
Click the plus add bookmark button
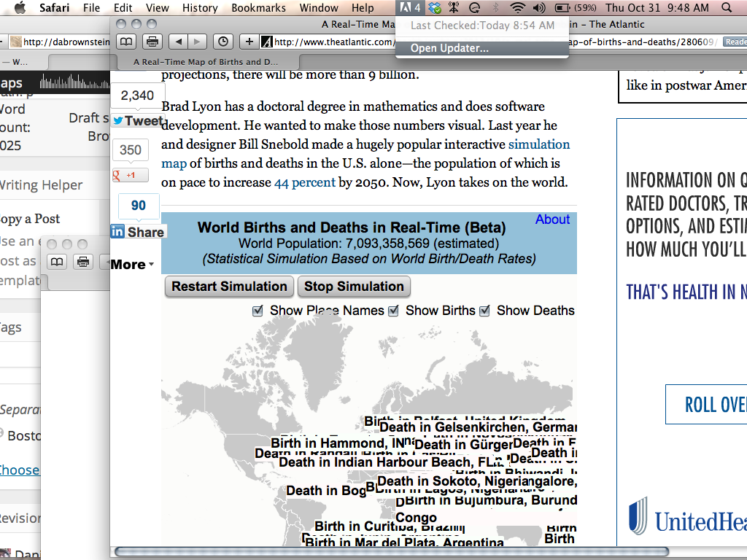point(249,42)
